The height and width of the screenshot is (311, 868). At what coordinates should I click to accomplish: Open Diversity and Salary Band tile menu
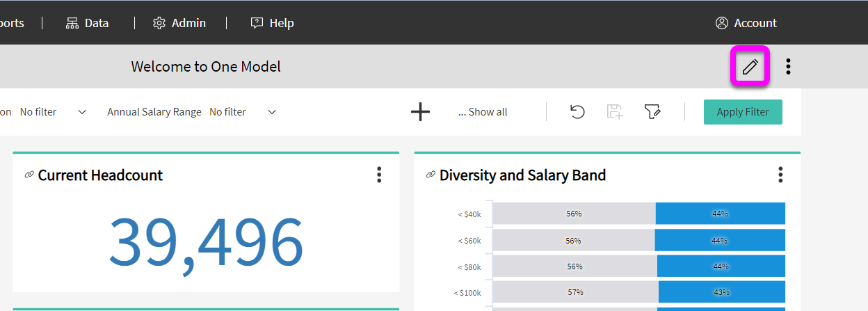pos(780,175)
